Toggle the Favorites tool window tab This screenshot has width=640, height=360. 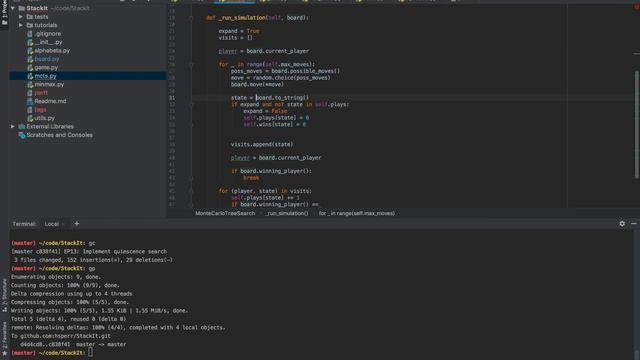pyautogui.click(x=4, y=339)
